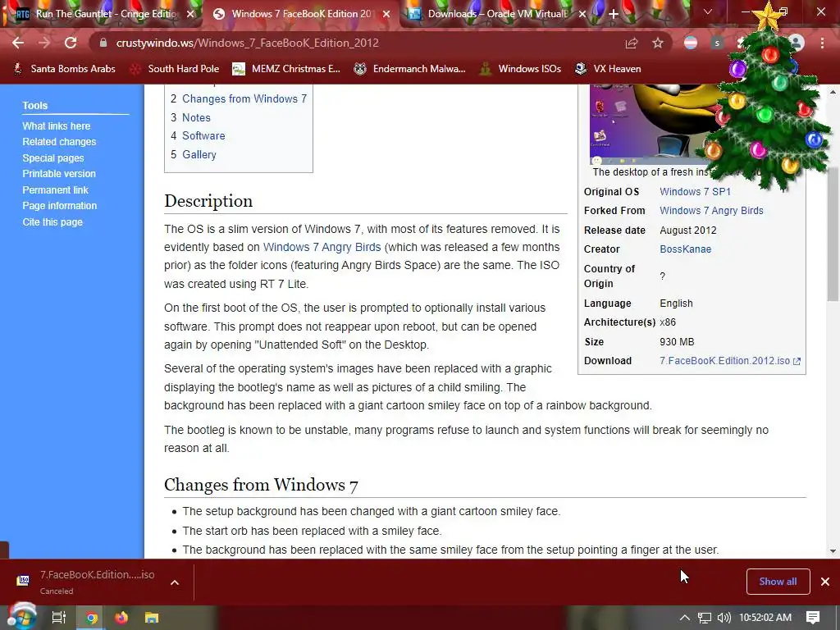840x630 pixels.
Task: Open Santa Bombs Arabs bookmark
Action: [64, 69]
